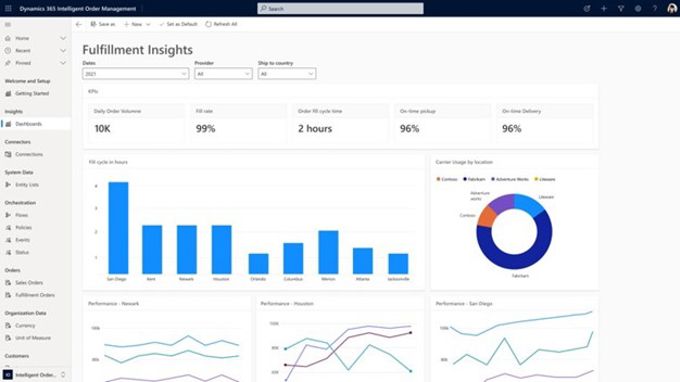The image size is (680, 382).
Task: Click the Search box in top bar
Action: pyautogui.click(x=340, y=8)
